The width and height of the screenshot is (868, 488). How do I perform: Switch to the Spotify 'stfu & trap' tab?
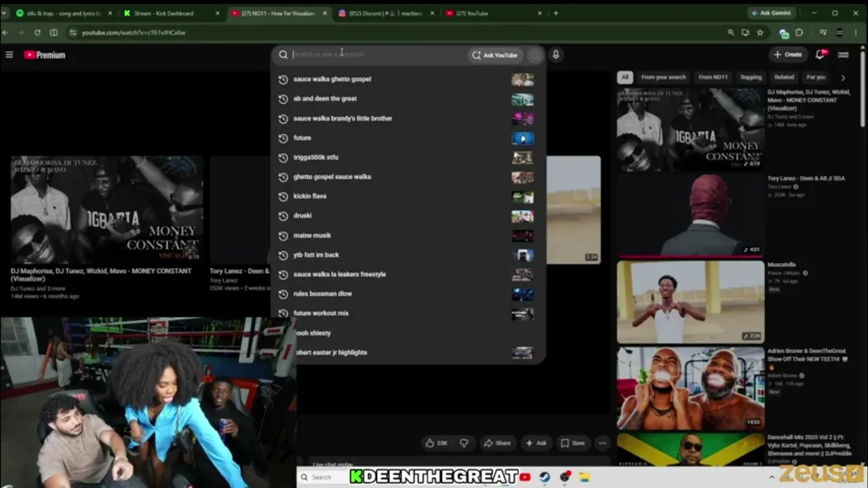coord(63,13)
